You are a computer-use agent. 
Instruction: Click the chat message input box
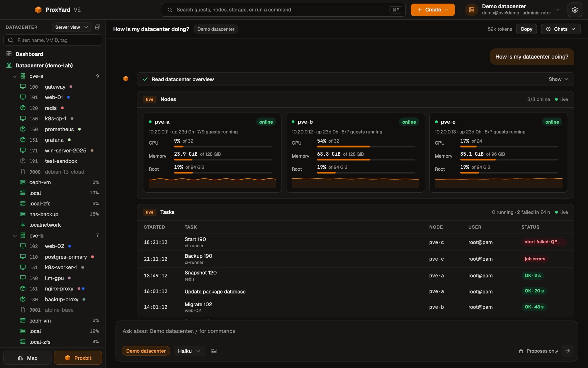pos(346,331)
